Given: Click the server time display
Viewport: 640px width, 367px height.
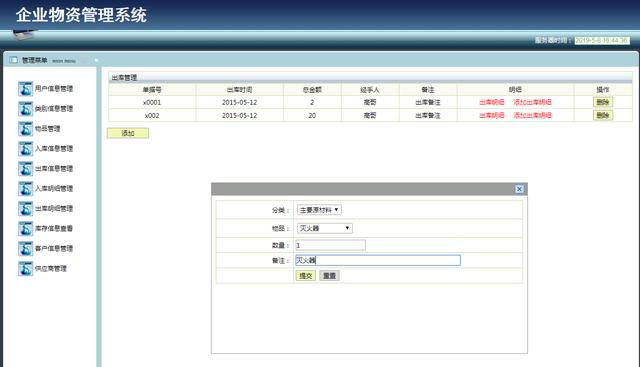Looking at the screenshot, I should click(x=602, y=40).
